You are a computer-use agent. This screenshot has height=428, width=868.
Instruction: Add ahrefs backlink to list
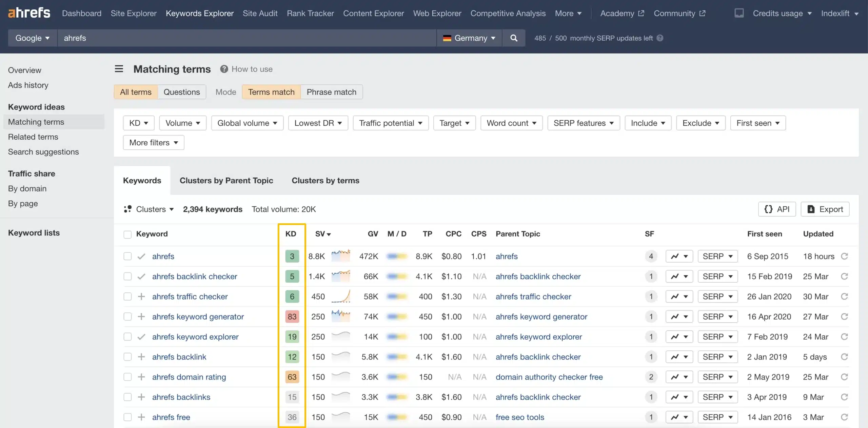(x=141, y=357)
